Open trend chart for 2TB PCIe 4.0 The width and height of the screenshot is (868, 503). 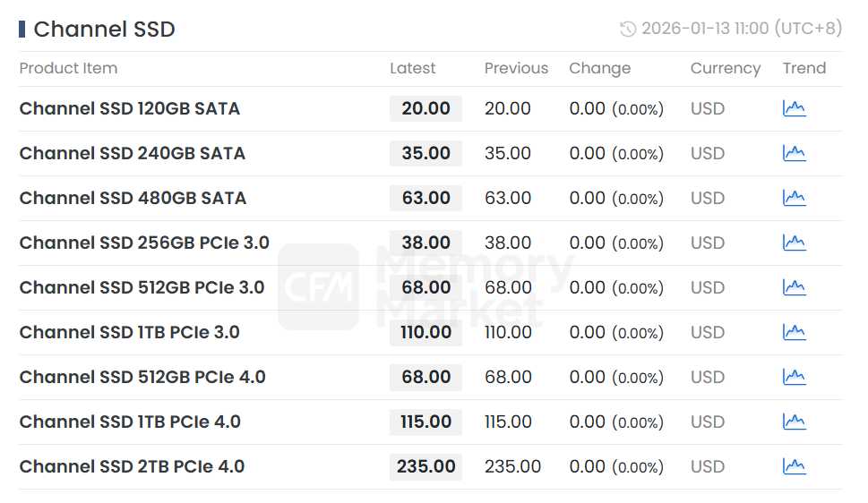[794, 466]
